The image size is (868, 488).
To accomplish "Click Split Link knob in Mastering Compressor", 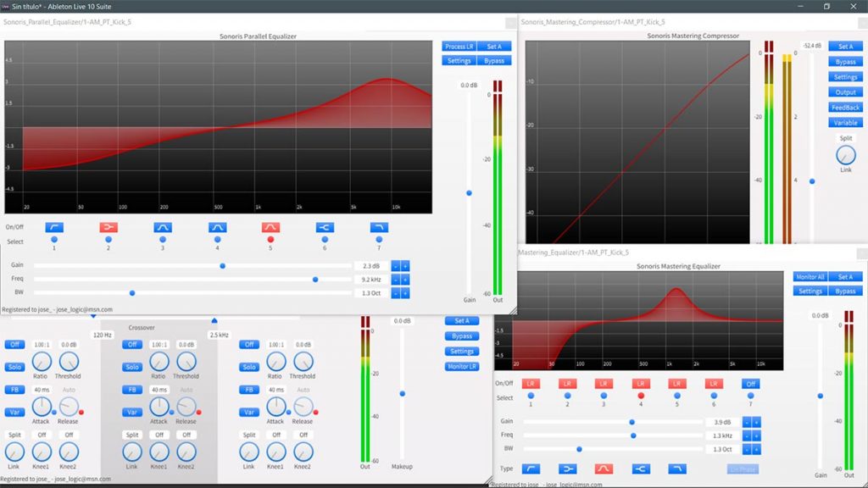I will pyautogui.click(x=846, y=156).
